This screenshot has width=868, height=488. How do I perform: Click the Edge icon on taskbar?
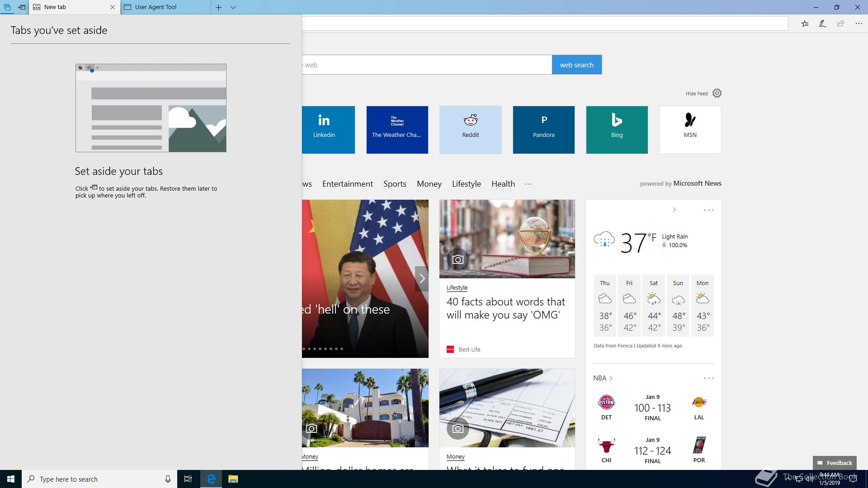[211, 479]
